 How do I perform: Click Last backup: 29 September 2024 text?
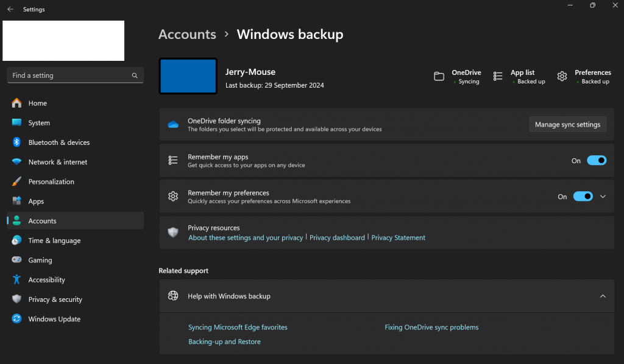[x=275, y=85]
